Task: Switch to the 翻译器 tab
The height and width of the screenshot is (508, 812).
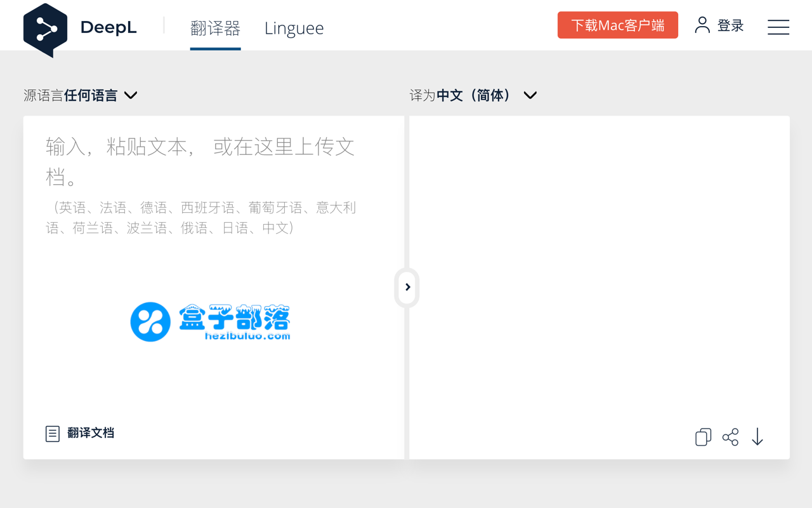Action: pyautogui.click(x=215, y=28)
